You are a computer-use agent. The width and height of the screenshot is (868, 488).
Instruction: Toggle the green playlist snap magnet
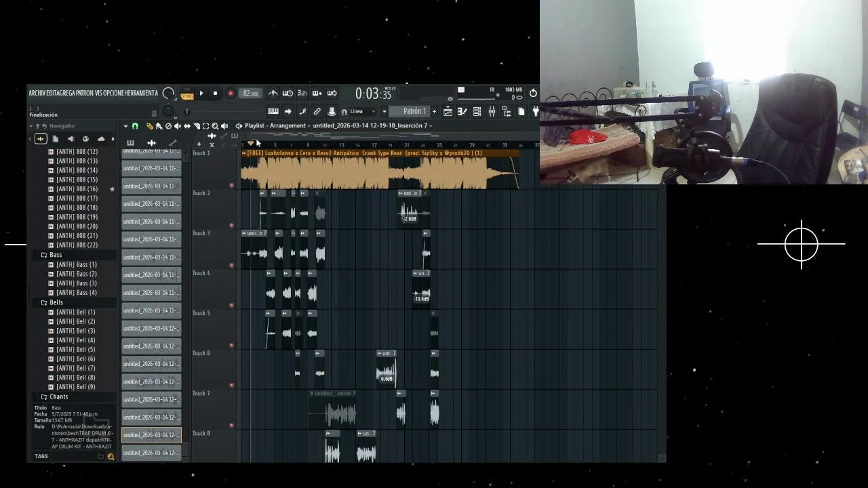pyautogui.click(x=135, y=126)
